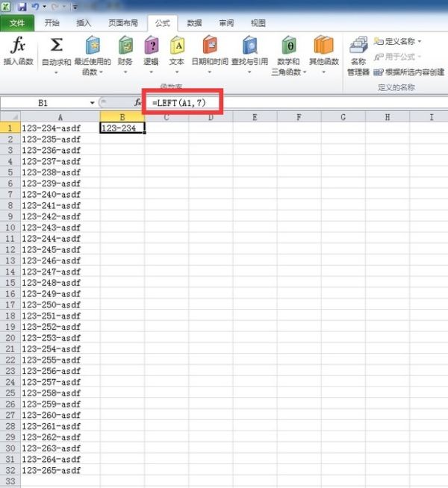This screenshot has width=448, height=488.
Task: Expand the More Functions dropdown arrow
Action: pos(324,72)
